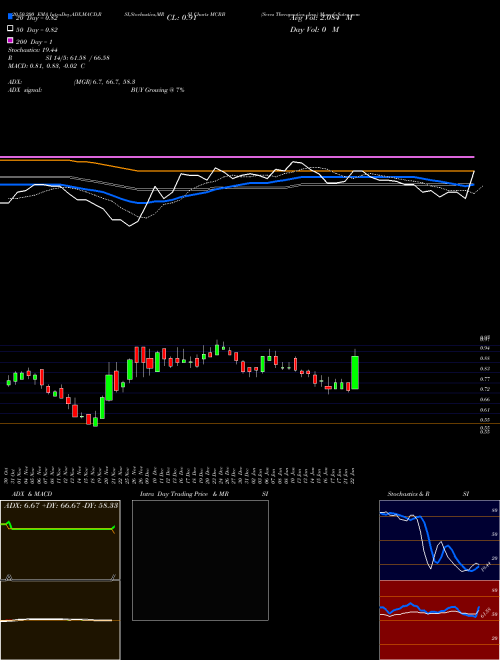This screenshot has width=500, height=660.
Task: Click the large green candle on 22 Jan
Action: pyautogui.click(x=355, y=373)
